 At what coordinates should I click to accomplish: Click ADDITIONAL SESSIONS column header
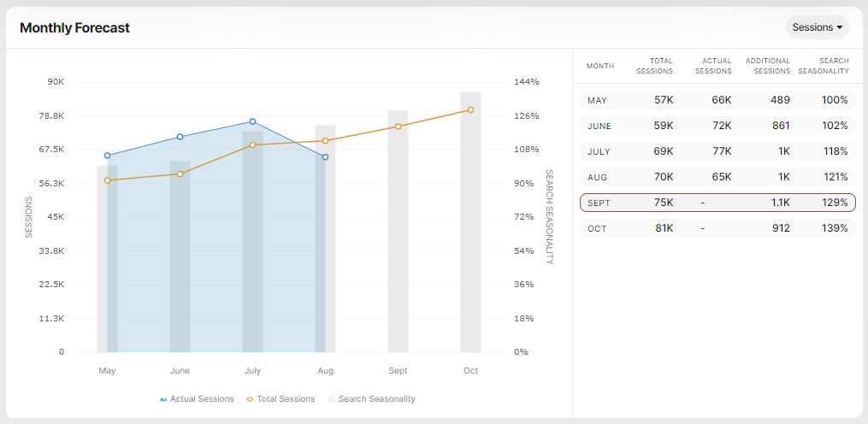[768, 66]
